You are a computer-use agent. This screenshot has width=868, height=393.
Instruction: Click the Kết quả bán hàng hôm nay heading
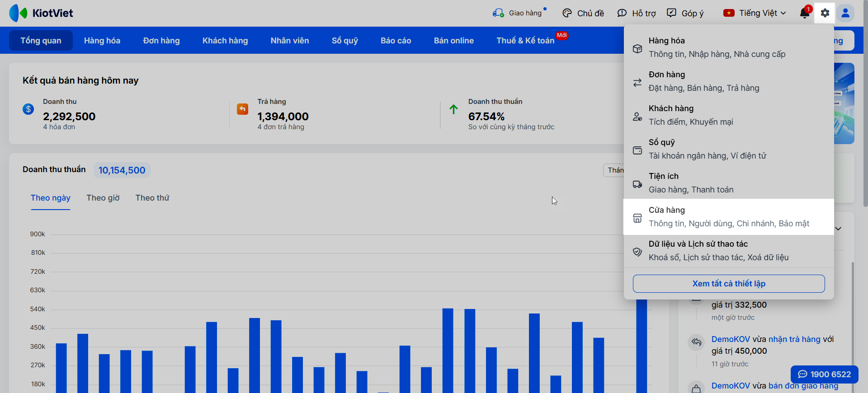(x=80, y=80)
